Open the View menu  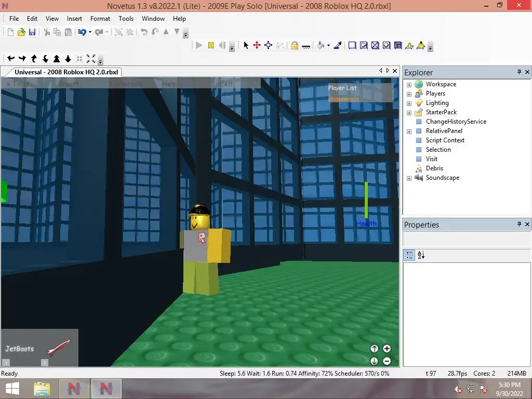[52, 19]
